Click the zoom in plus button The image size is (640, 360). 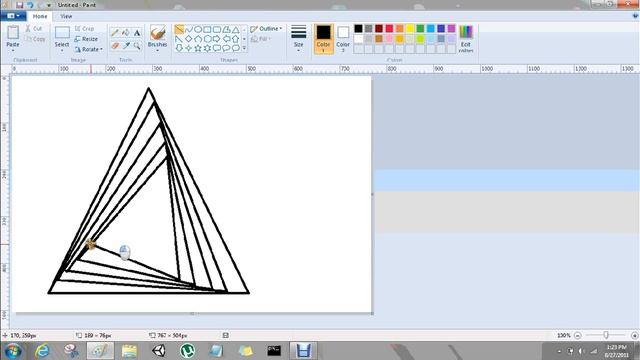pos(634,335)
